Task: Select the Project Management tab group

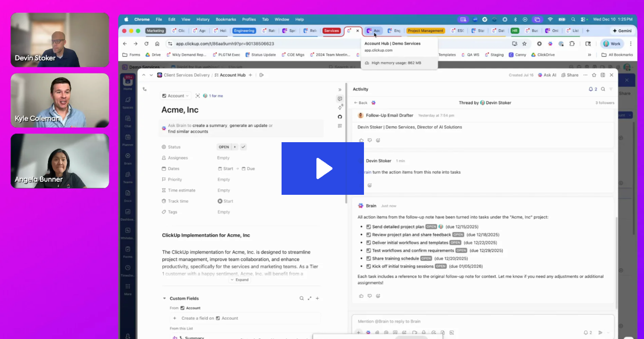Action: pyautogui.click(x=426, y=31)
